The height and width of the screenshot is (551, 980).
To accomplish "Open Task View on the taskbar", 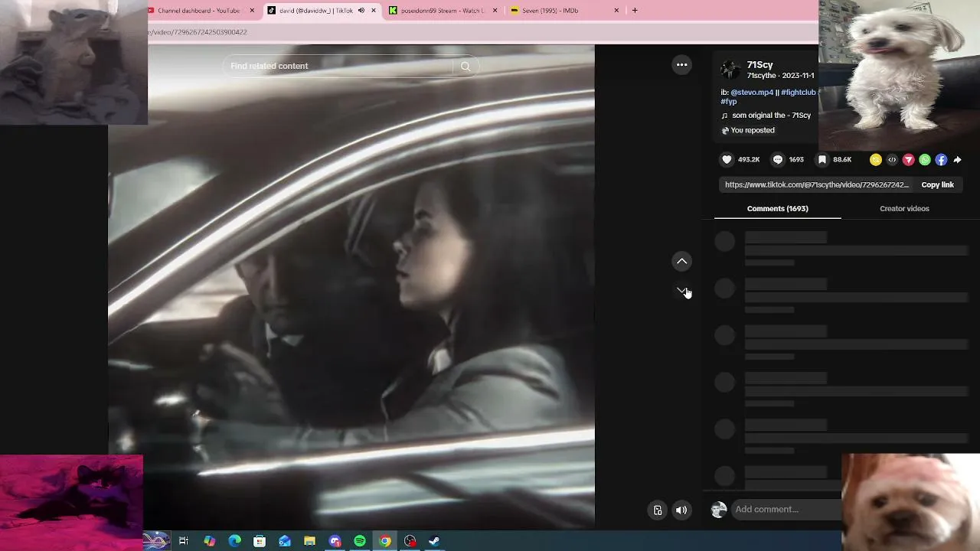I will point(184,541).
